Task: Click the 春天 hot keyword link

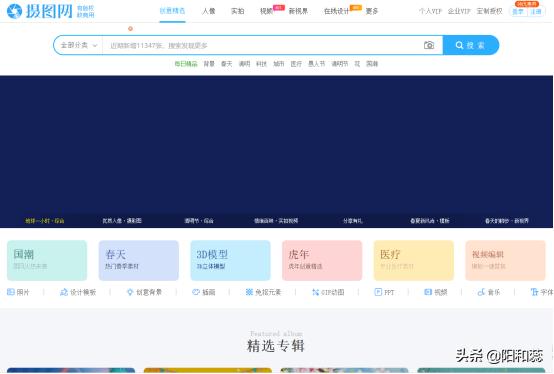Action: pos(226,64)
